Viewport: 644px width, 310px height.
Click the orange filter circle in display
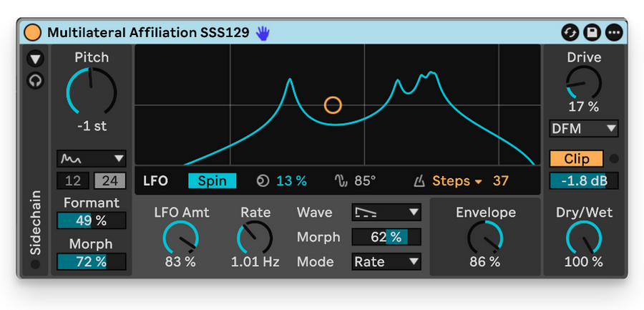(333, 105)
